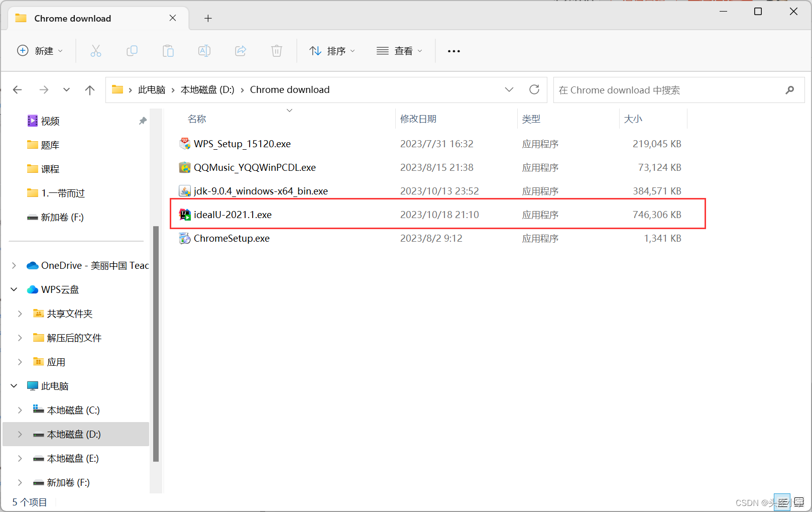
Task: Open the 排序 sort dropdown
Action: coord(332,51)
